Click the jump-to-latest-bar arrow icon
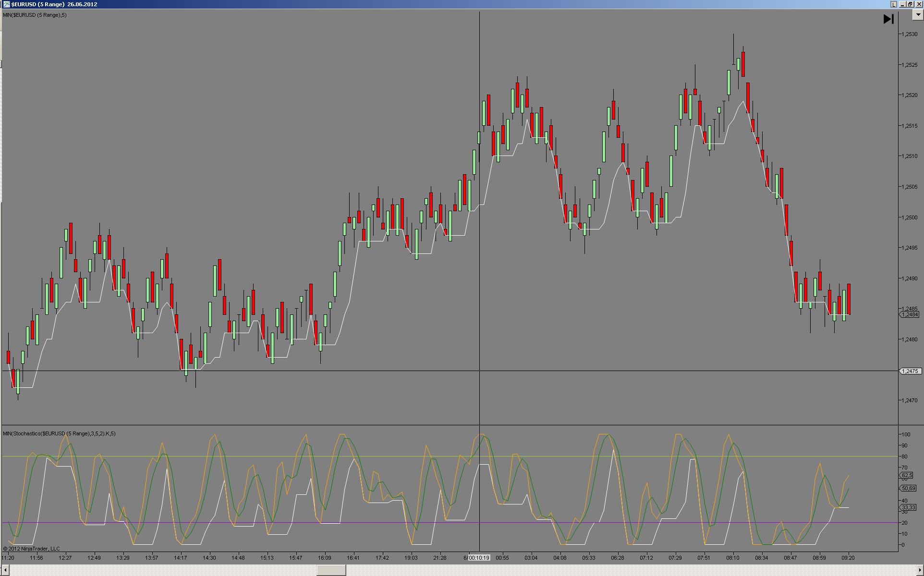 point(888,19)
